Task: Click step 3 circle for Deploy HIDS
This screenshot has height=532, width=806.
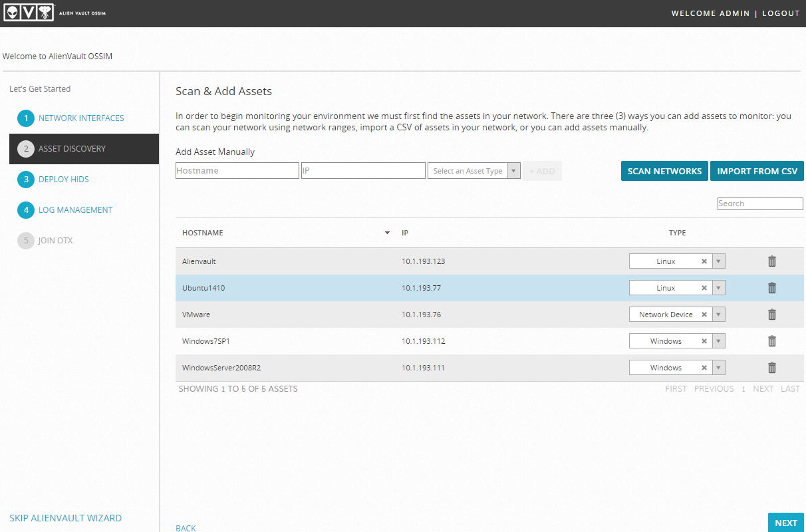Action: click(26, 180)
